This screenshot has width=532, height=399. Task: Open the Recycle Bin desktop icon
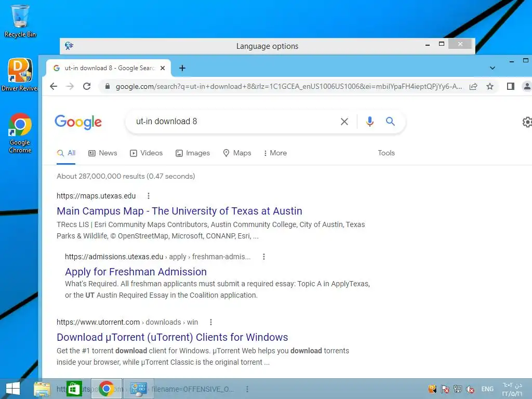pos(20,21)
